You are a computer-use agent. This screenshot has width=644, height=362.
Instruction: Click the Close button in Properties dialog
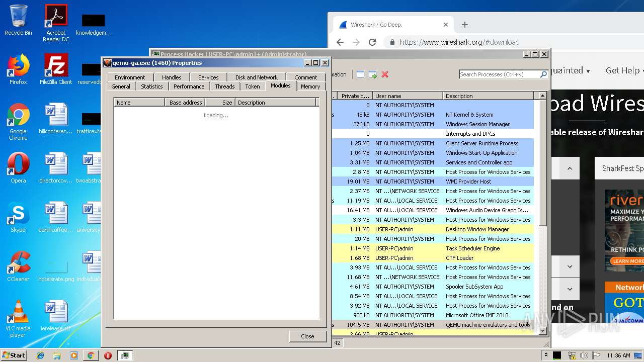[x=307, y=336]
